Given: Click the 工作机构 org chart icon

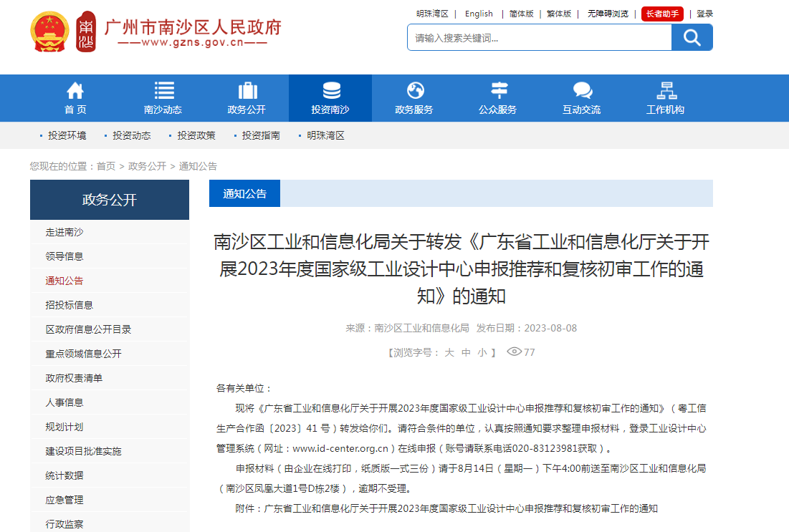Looking at the screenshot, I should click(666, 90).
